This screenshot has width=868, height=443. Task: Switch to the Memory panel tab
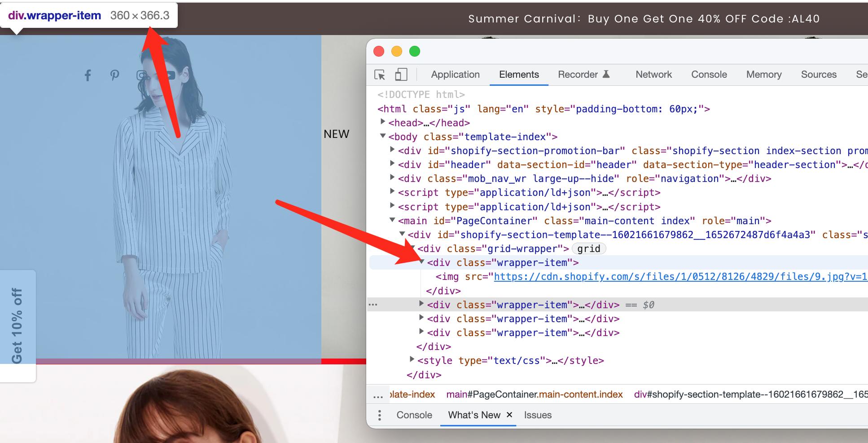pyautogui.click(x=764, y=75)
